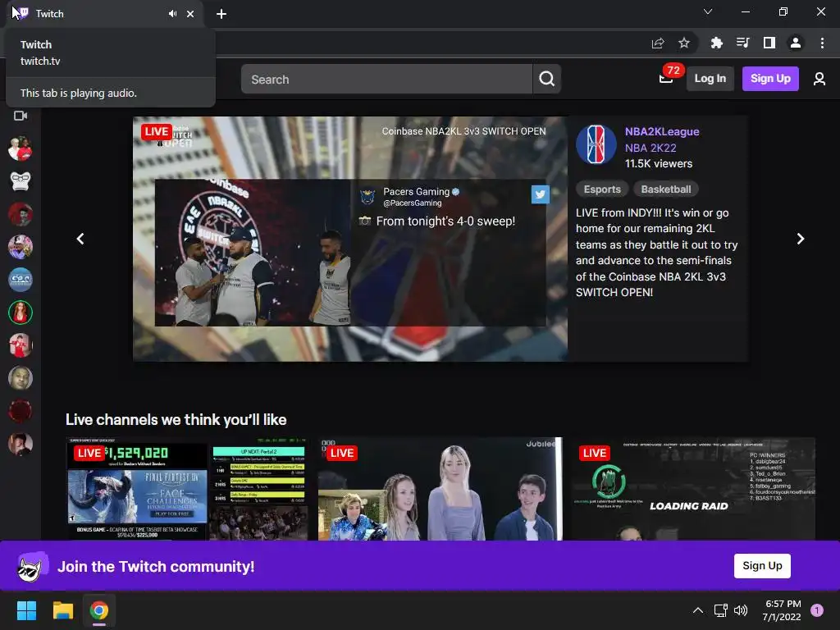Click the Basketball tag

(x=666, y=189)
